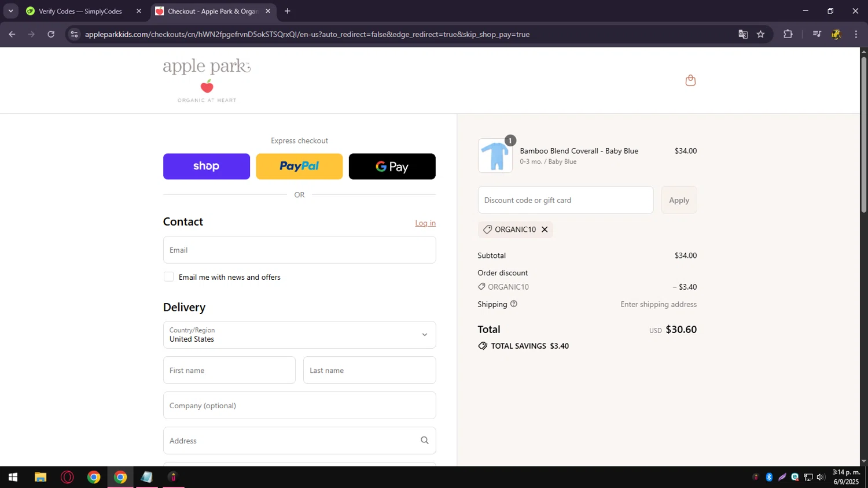
Task: Open the browser extensions puzzle icon
Action: (x=788, y=34)
